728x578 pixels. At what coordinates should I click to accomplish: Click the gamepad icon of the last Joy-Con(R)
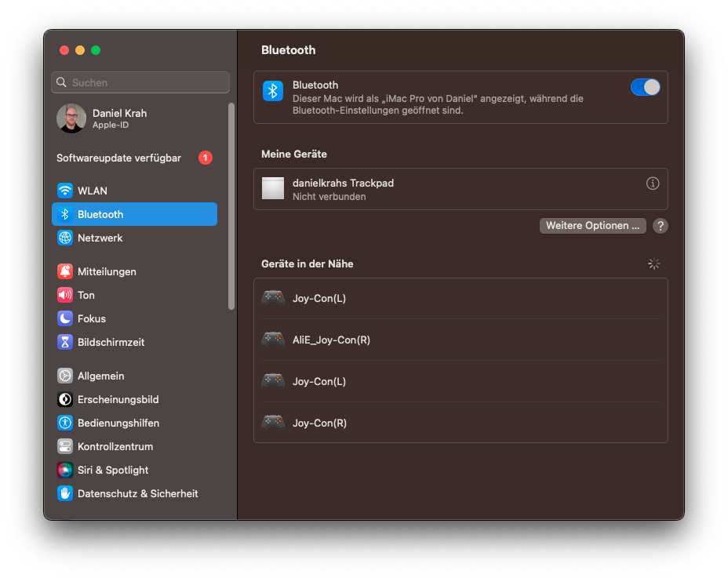tap(273, 423)
